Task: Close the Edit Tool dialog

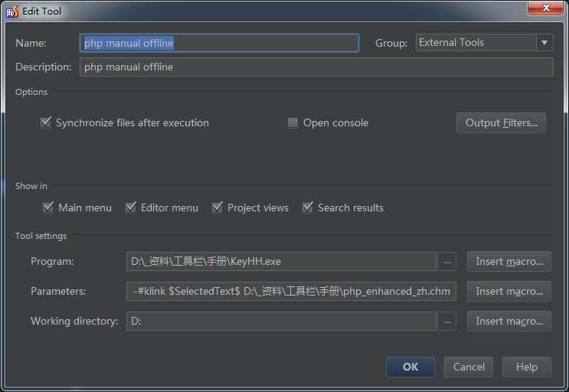Action: tap(546, 8)
